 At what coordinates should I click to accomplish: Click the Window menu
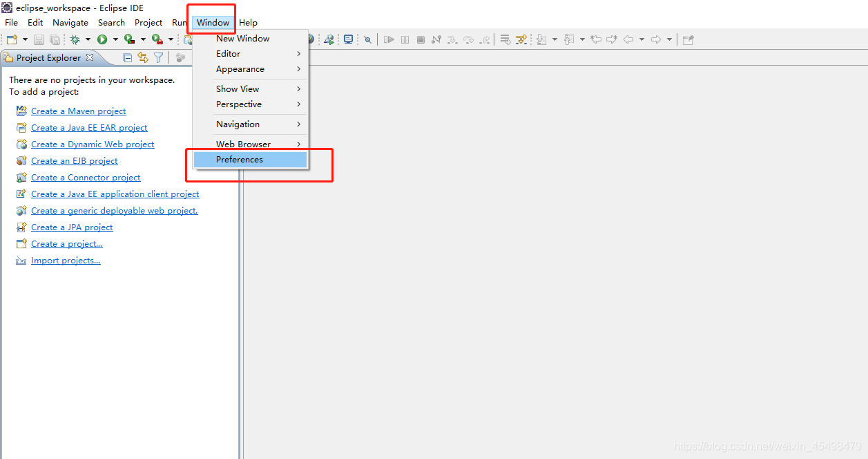point(213,23)
